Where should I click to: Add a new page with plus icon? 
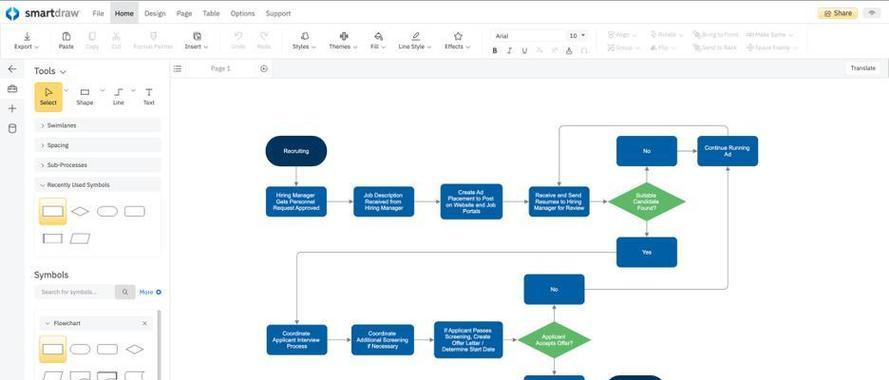pyautogui.click(x=264, y=69)
